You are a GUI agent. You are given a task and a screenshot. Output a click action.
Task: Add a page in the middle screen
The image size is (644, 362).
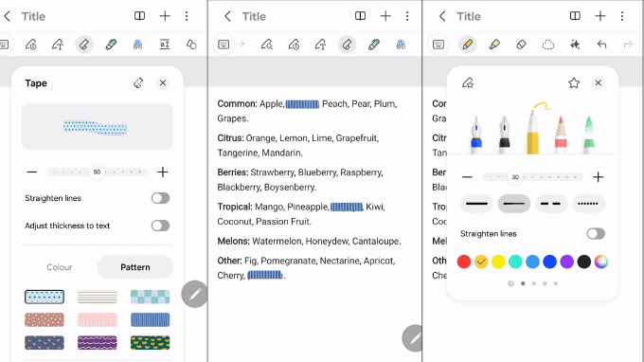tap(385, 16)
